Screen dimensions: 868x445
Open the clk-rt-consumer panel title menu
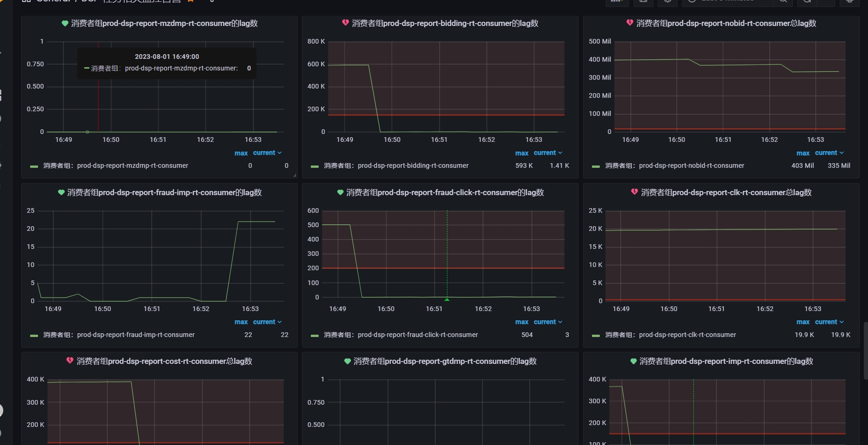click(x=726, y=192)
